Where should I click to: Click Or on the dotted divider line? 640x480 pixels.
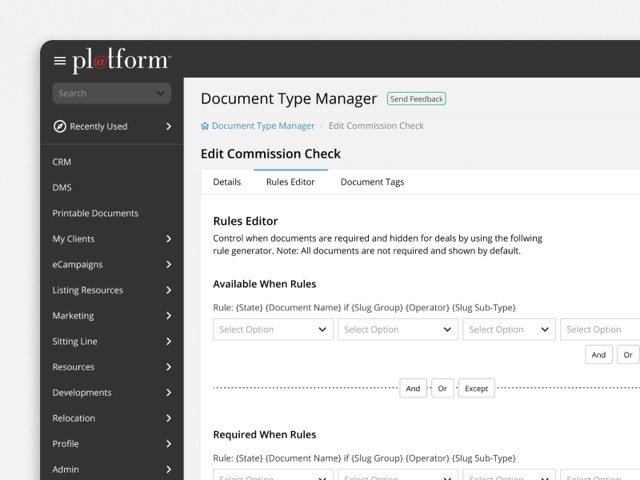pos(442,389)
